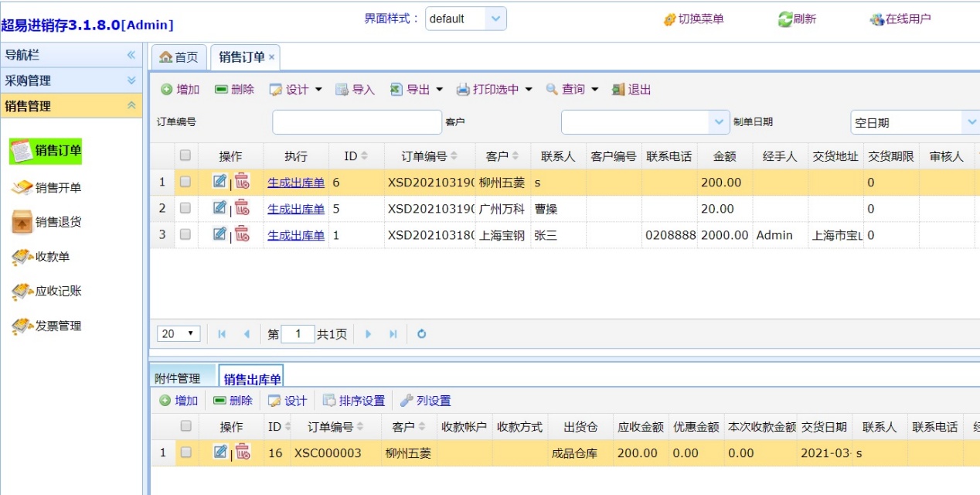Viewport: 980px width, 495px height.
Task: Switch to the 附件管理 tab
Action: pyautogui.click(x=177, y=377)
